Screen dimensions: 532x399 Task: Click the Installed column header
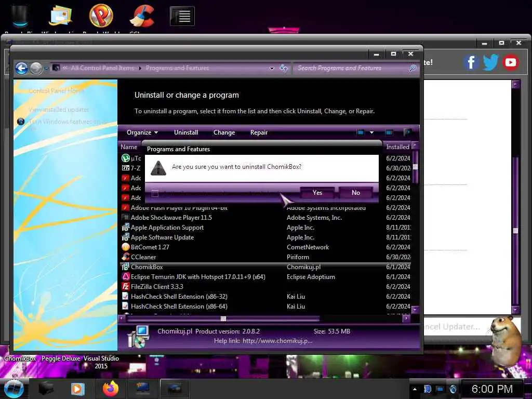click(x=397, y=147)
